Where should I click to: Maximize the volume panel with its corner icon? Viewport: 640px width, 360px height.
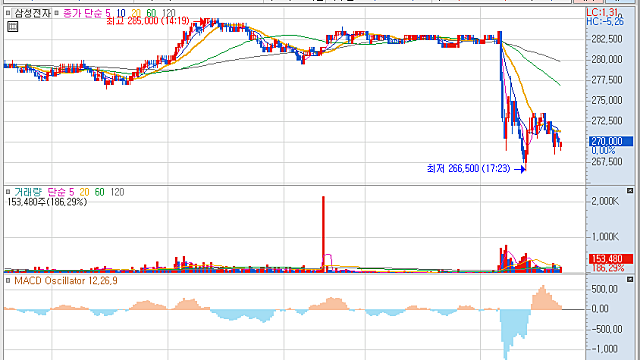coord(630,191)
